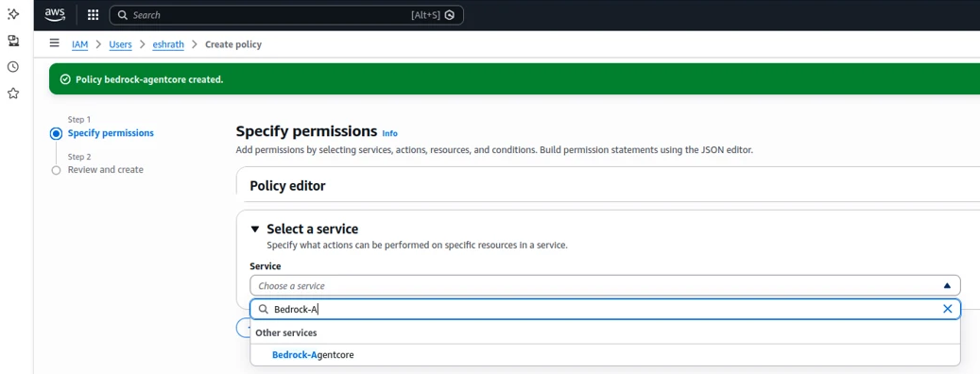The image size is (980, 374).
Task: Go to Users breadcrumb link
Action: click(120, 44)
